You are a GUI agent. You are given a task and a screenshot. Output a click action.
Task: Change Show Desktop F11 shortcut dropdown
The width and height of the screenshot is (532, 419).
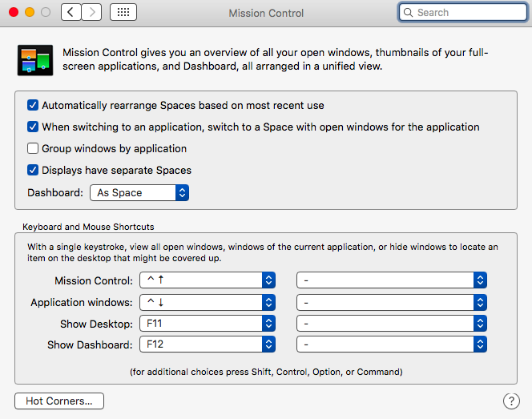pos(208,324)
